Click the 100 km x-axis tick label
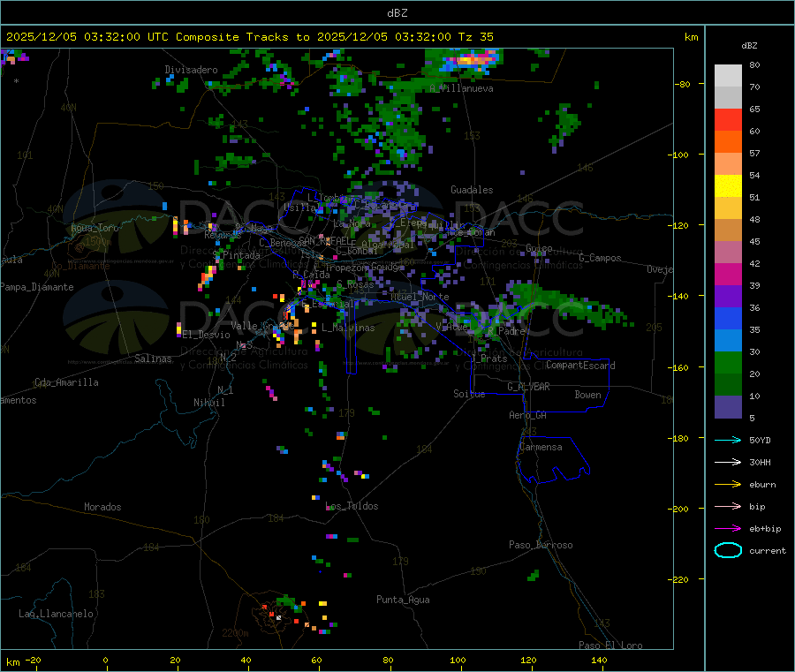This screenshot has height=672, width=795. point(458,660)
